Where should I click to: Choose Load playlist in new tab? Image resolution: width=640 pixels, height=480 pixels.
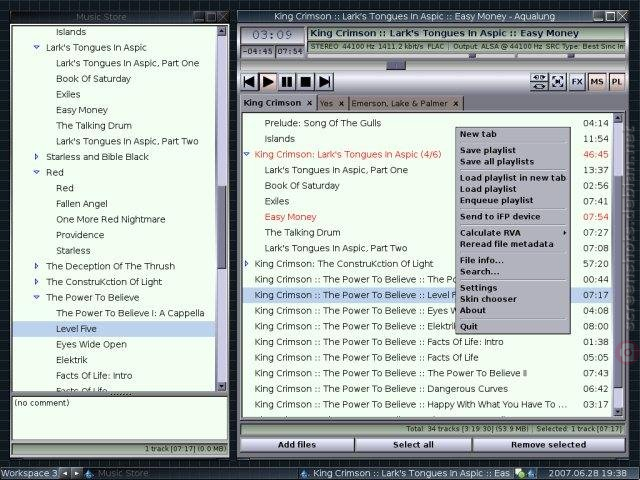(513, 178)
